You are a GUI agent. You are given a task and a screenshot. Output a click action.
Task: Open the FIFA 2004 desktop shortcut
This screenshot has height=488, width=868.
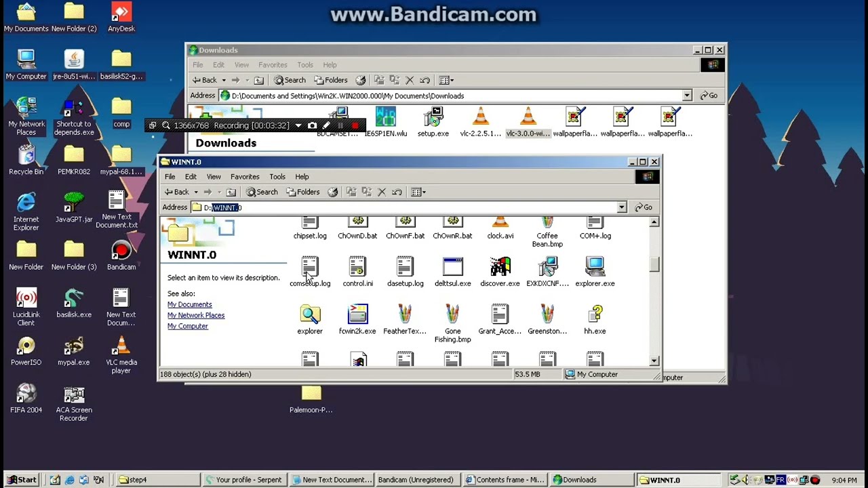tap(26, 399)
